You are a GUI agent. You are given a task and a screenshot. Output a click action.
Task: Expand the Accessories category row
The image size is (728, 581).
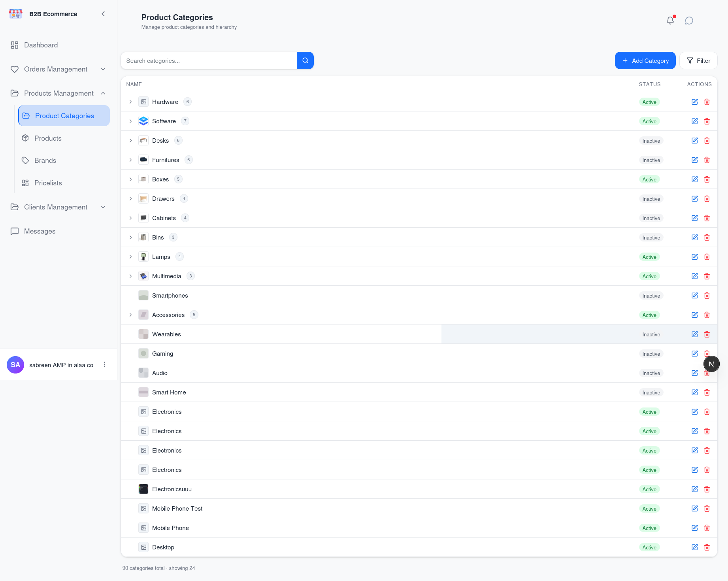click(130, 315)
